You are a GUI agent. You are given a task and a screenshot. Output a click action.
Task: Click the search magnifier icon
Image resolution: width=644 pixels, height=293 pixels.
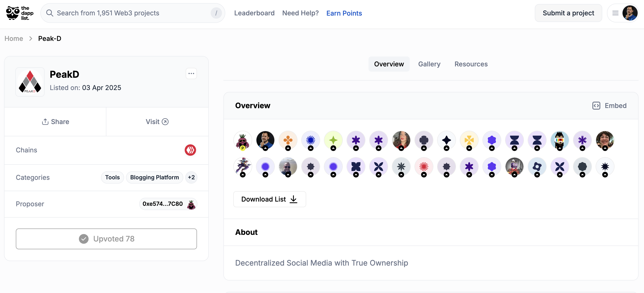(50, 13)
